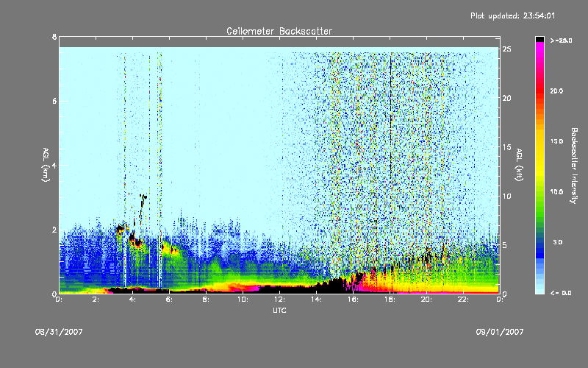
Task: Click the 25 kft tick label on right axis
Action: click(506, 49)
